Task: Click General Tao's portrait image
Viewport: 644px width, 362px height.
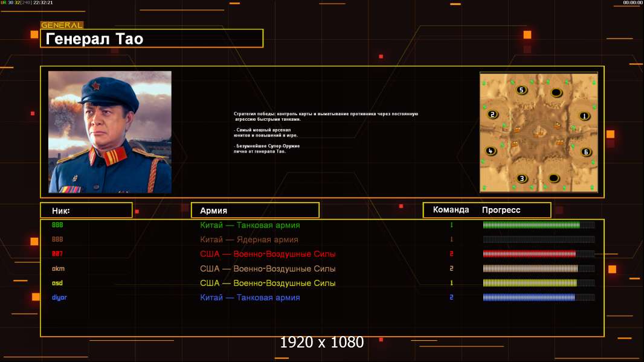Action: [x=110, y=132]
